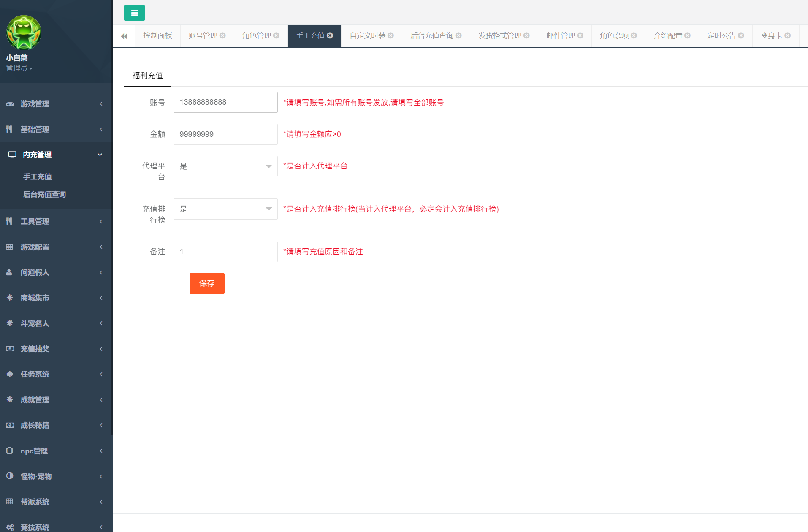808x532 pixels.
Task: Click the gamepad icon beside 游戏管理
Action: point(10,104)
